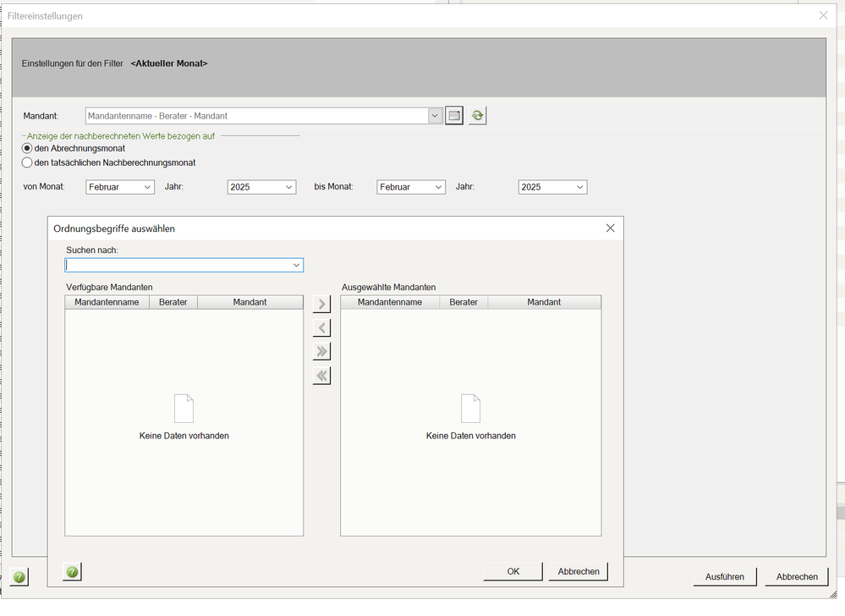Sort selected list by Berater column
Viewport: 845px width, 616px height.
(x=464, y=302)
